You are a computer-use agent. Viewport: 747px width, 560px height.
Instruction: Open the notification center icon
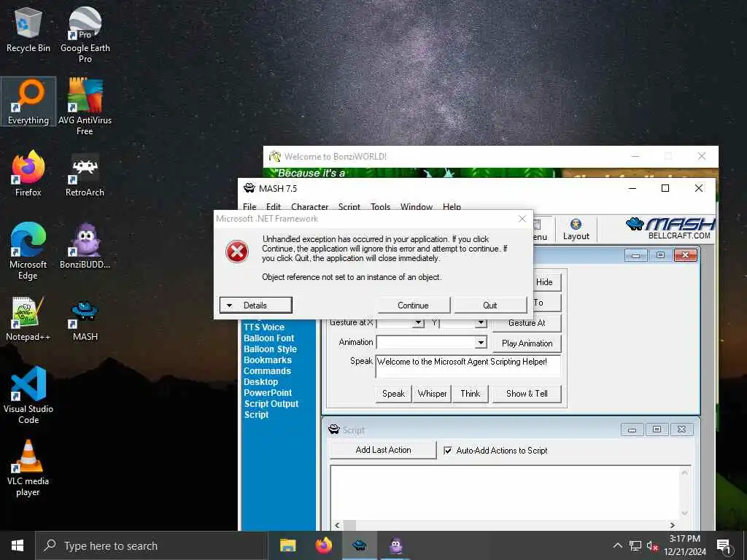coord(724,546)
